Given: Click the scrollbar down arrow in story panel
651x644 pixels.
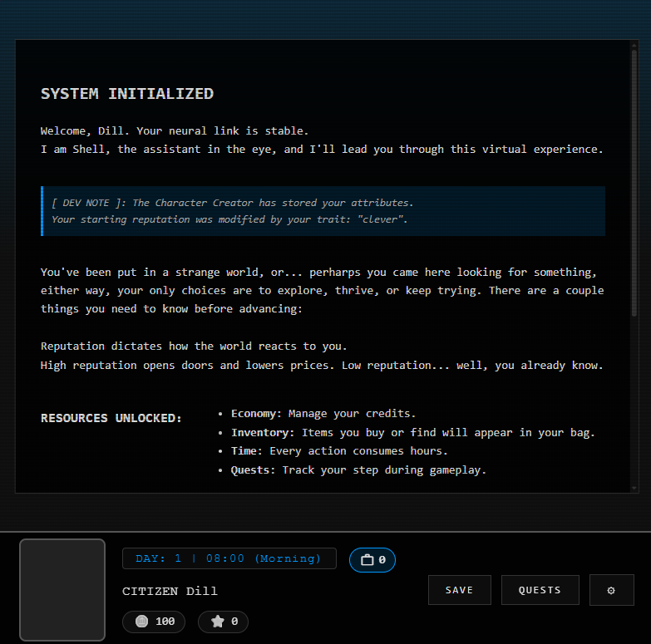Looking at the screenshot, I should [x=634, y=489].
